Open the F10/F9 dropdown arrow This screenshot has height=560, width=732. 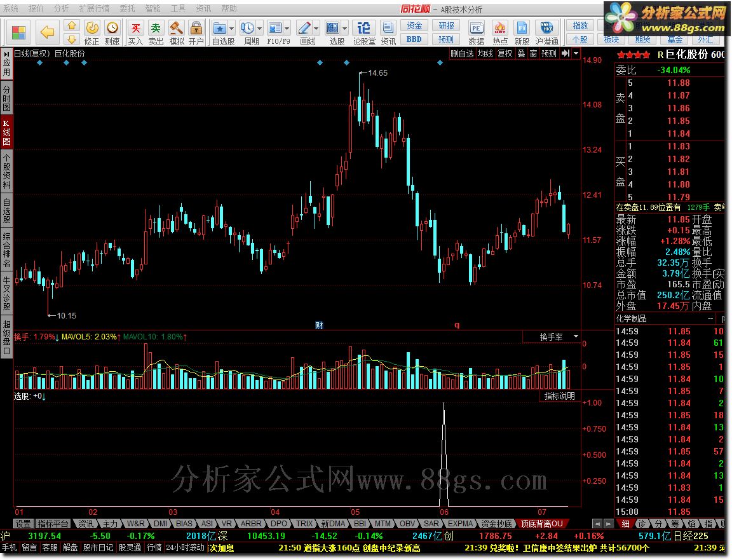pyautogui.click(x=287, y=29)
